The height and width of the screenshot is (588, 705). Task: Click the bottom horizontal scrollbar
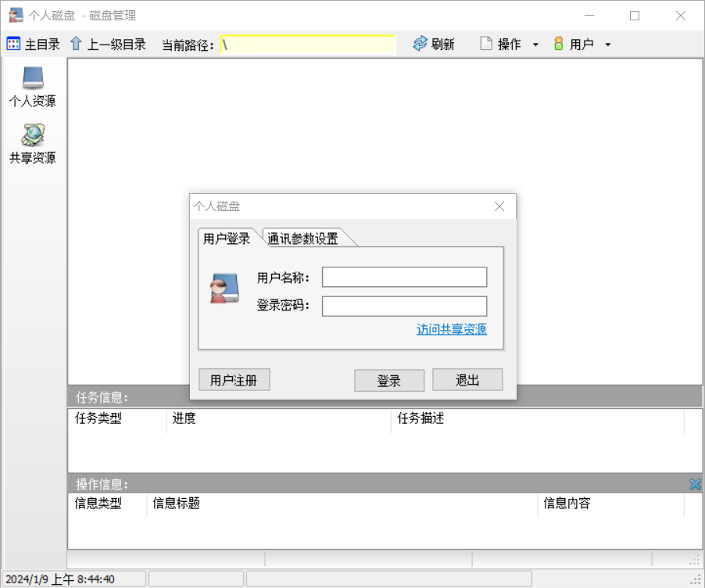click(x=313, y=560)
